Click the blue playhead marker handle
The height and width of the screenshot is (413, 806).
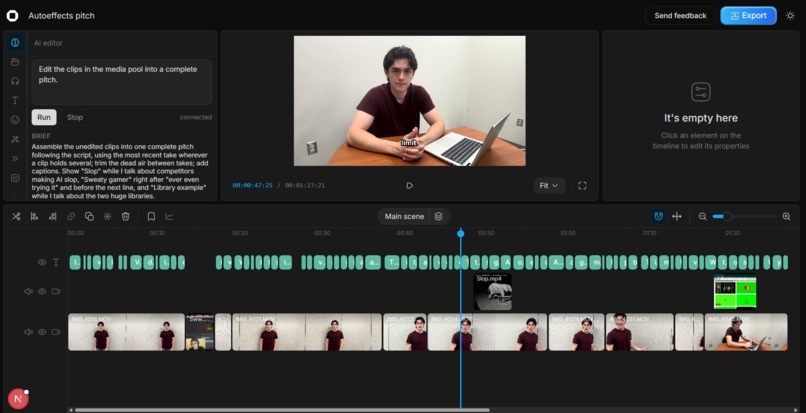tap(461, 234)
